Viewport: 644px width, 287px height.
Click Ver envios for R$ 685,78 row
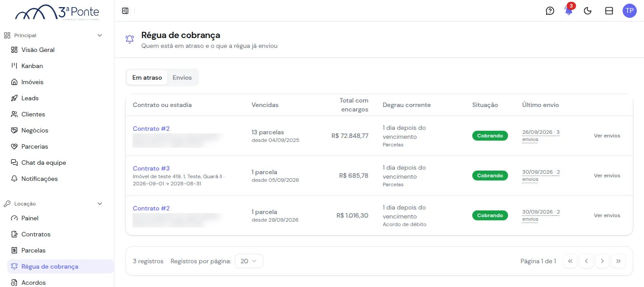point(607,176)
